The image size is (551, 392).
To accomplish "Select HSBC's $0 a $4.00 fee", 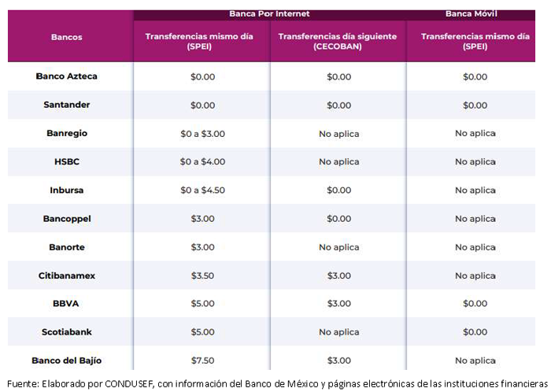I will pyautogui.click(x=202, y=161).
